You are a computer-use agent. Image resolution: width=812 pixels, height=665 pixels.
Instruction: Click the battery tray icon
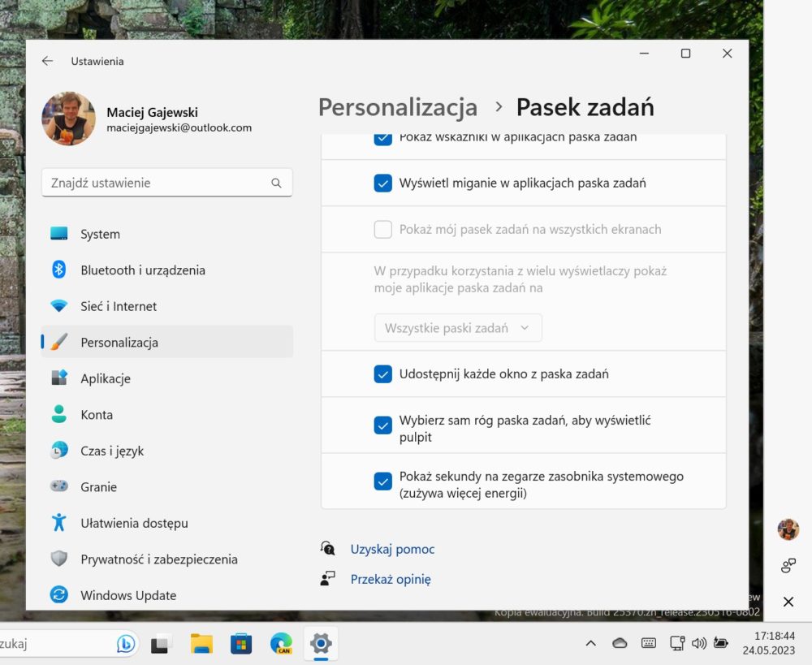click(x=720, y=643)
